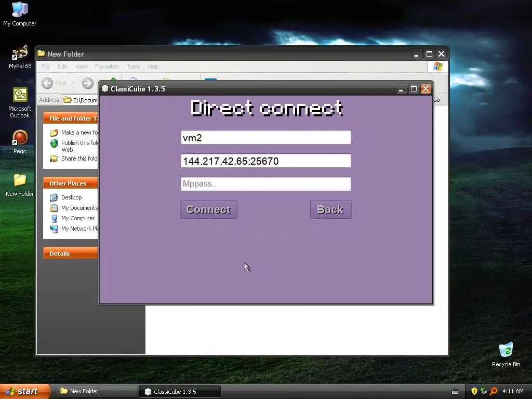Maximize the ClassiCube window
This screenshot has width=532, height=399.
[414, 89]
